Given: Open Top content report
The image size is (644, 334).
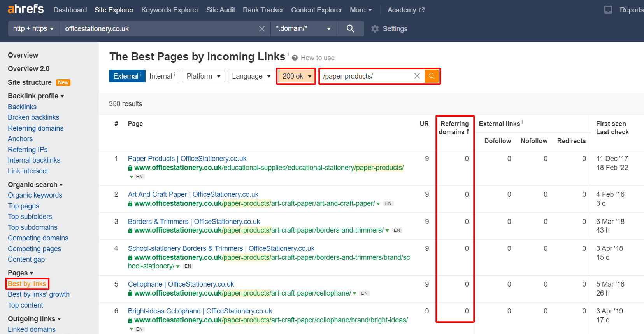Looking at the screenshot, I should coord(25,305).
